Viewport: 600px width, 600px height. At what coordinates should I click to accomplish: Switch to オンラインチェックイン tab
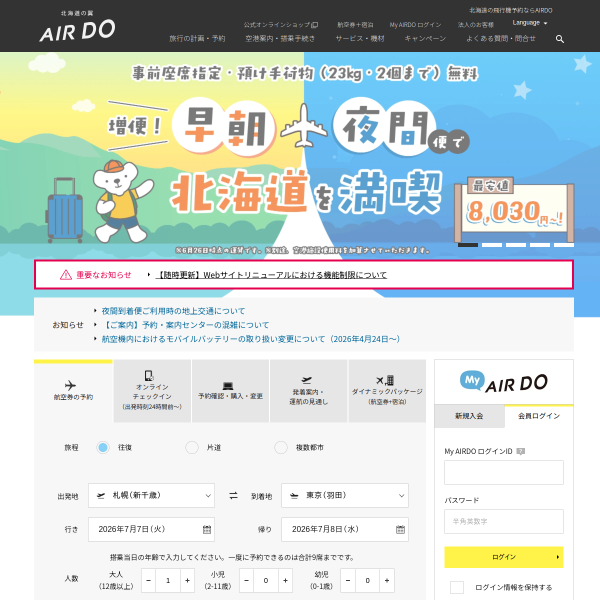click(152, 391)
